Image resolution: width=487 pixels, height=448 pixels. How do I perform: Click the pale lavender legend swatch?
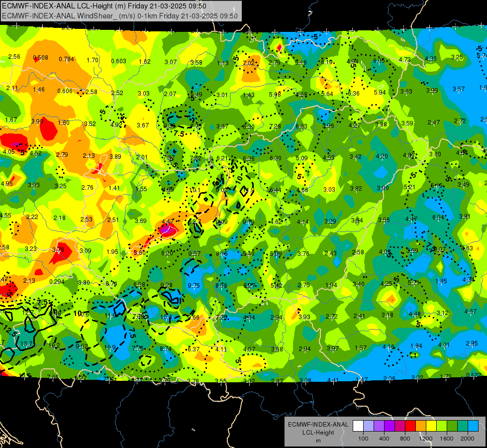pos(368,426)
